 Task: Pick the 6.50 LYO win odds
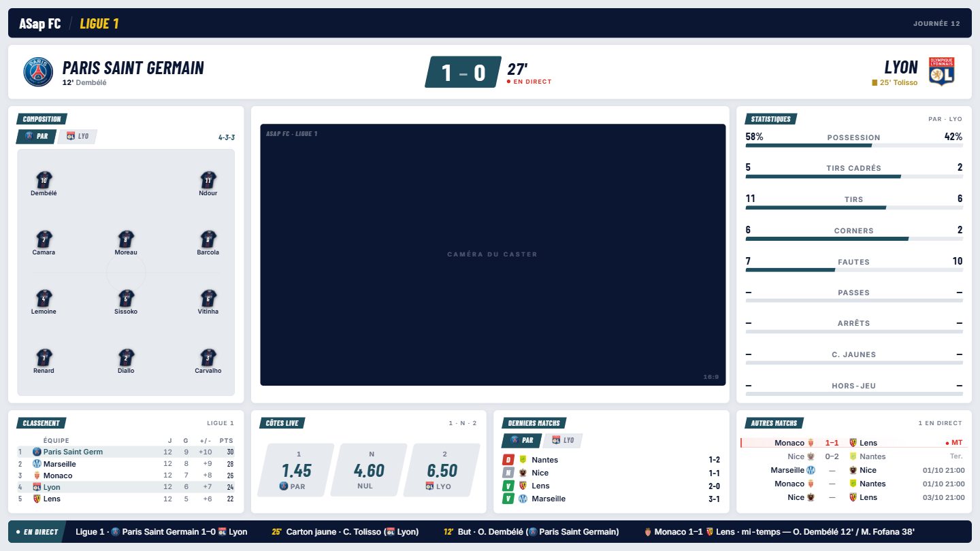pos(442,470)
